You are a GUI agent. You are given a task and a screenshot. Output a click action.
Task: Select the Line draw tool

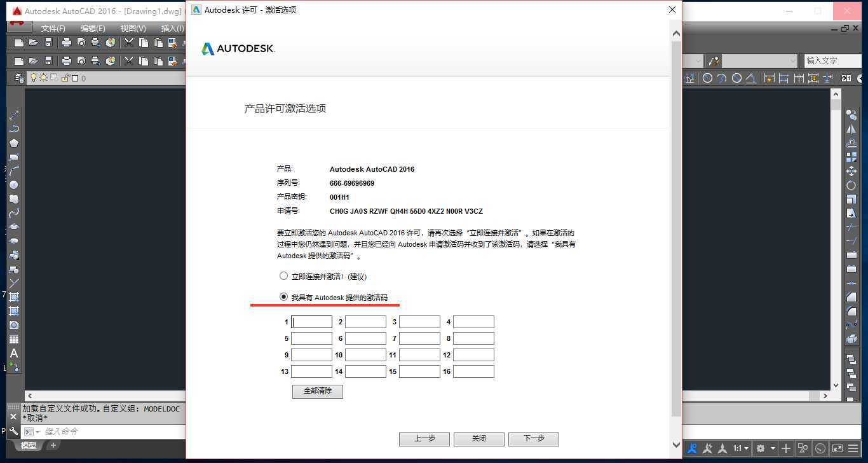pyautogui.click(x=14, y=114)
